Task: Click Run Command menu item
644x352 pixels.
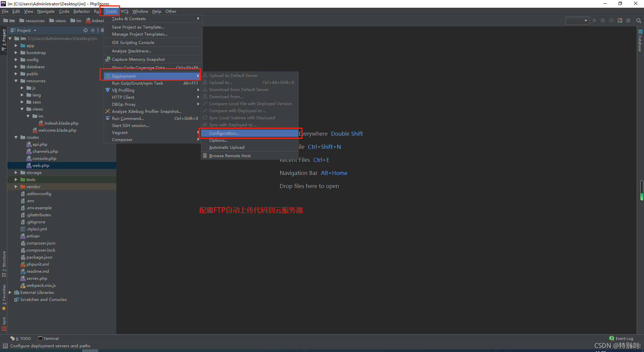Action: point(153,119)
